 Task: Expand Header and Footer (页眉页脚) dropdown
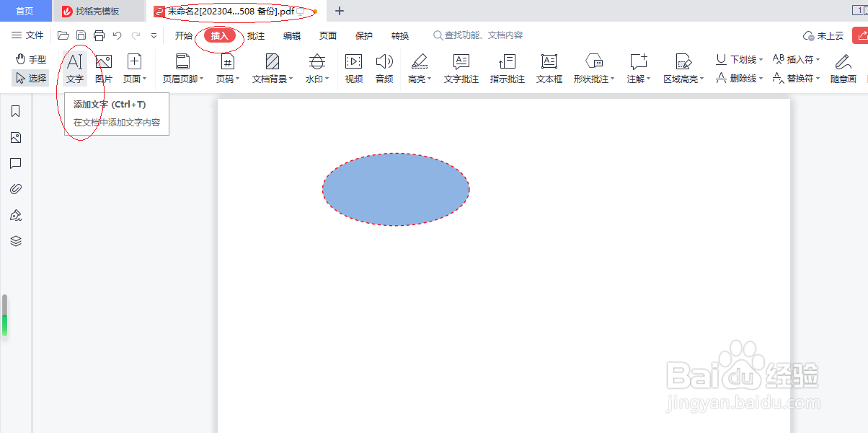click(x=183, y=69)
